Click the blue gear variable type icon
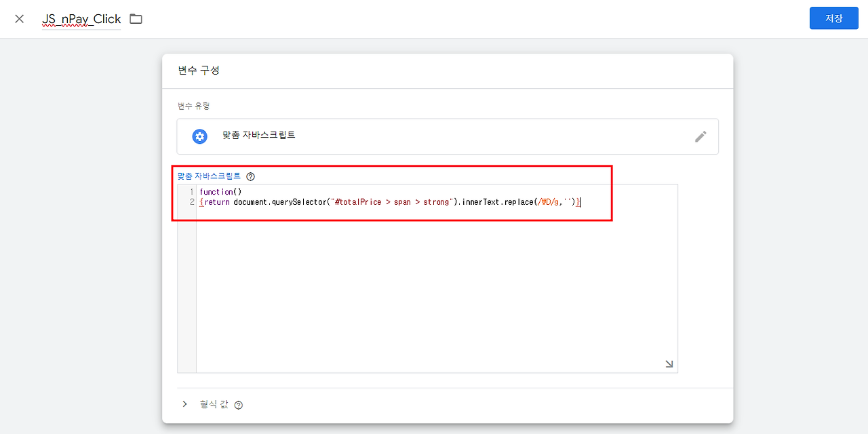The width and height of the screenshot is (868, 434). tap(199, 136)
